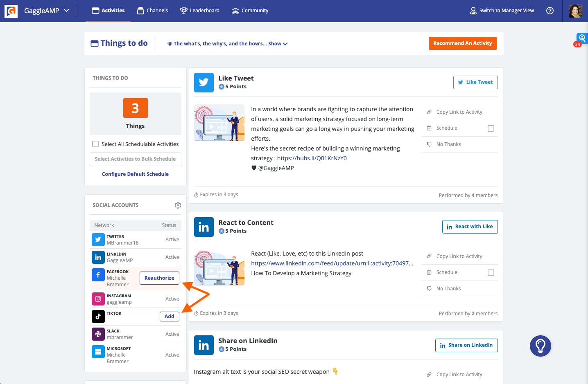Click the Like Tweet activity thumbnail image
This screenshot has height=384, width=588.
(x=219, y=123)
